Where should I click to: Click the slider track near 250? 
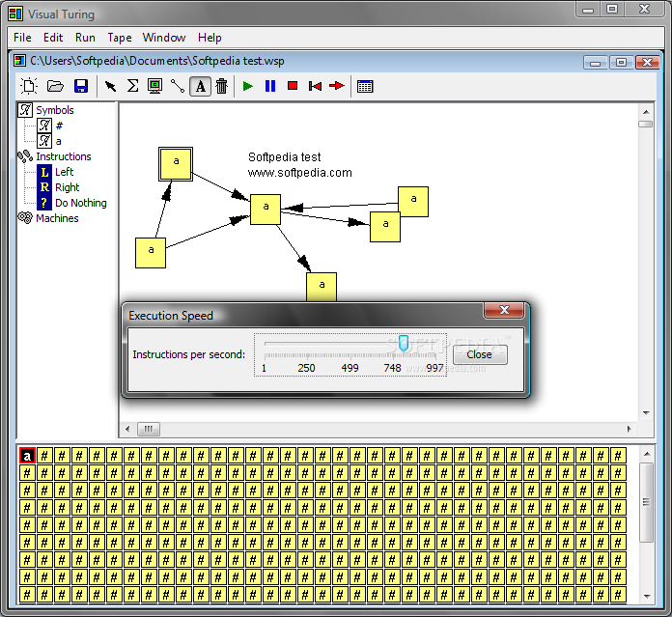point(307,344)
